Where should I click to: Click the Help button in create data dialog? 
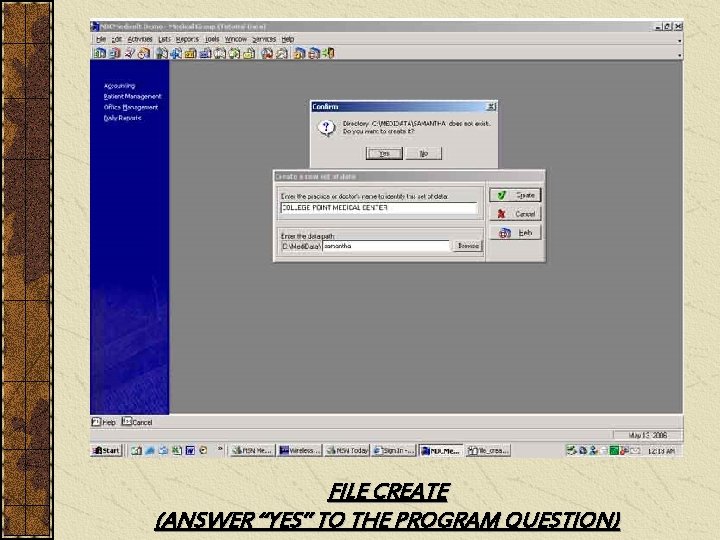click(x=515, y=233)
